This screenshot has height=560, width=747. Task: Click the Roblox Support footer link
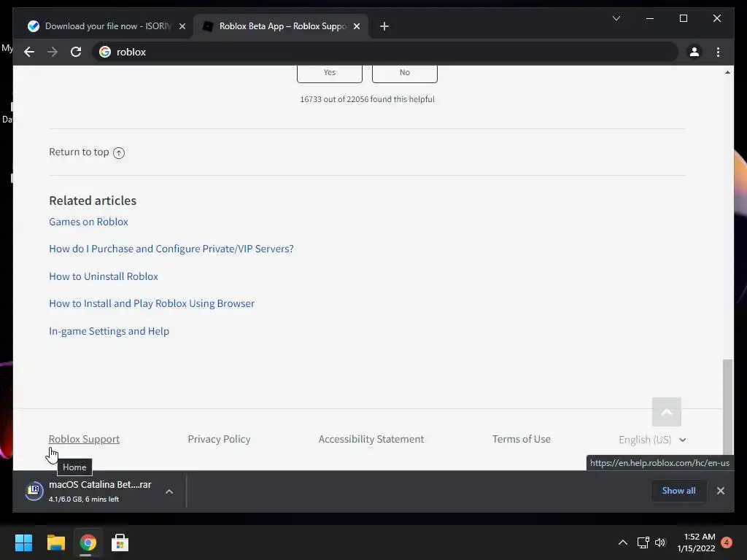tap(85, 439)
